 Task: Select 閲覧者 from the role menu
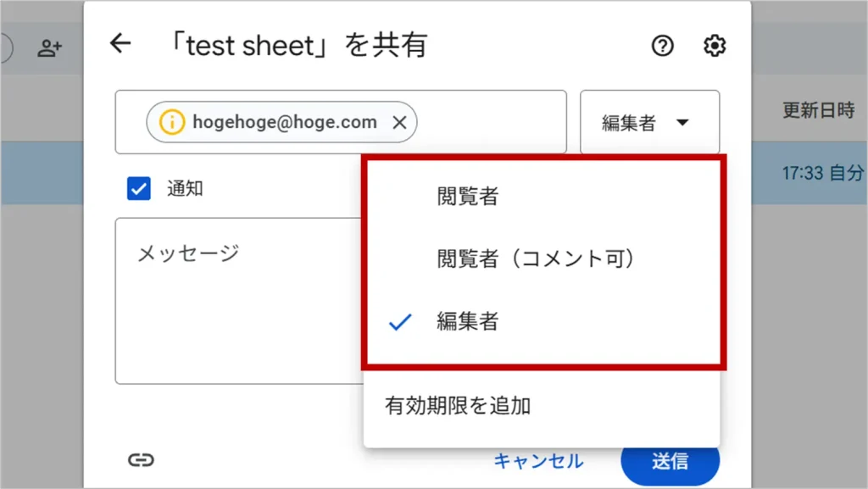[468, 197]
